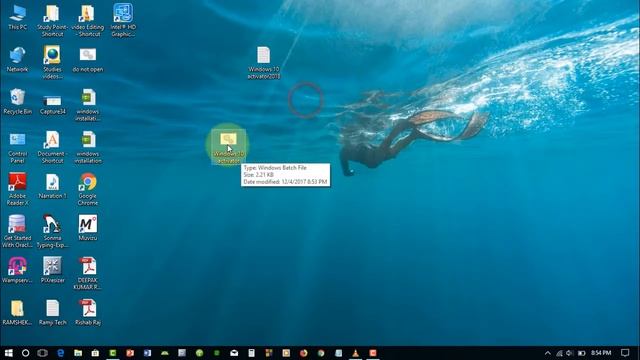Open File Explorer from the taskbar
The width and height of the screenshot is (640, 360).
pos(78,353)
